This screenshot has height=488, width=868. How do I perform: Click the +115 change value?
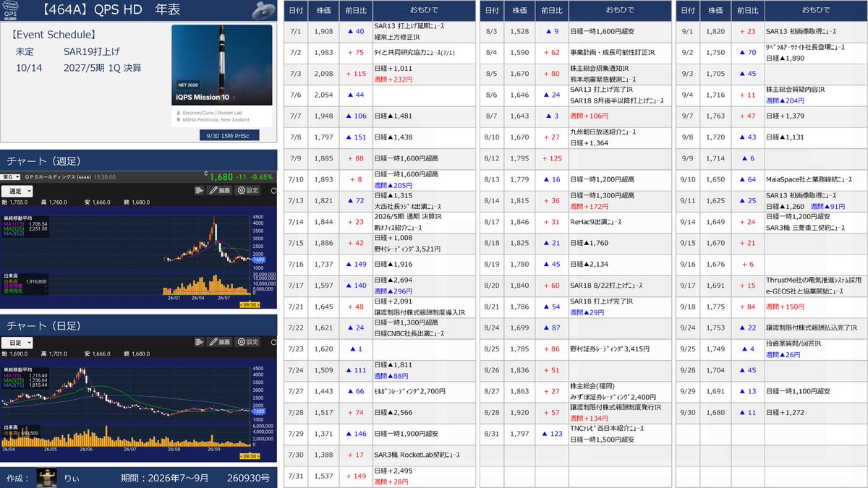[356, 73]
